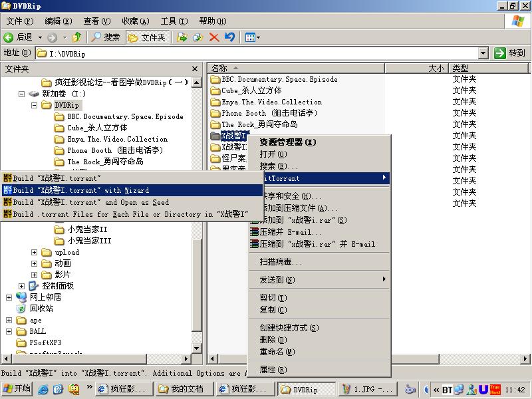Screen dimensions: 532x399
Task: Sort by the 大小 column header
Action: [416, 68]
